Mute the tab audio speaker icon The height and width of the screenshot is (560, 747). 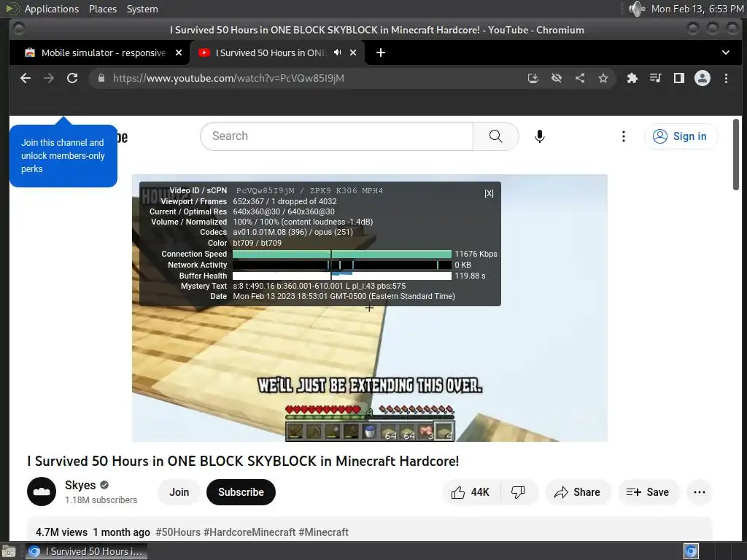click(x=337, y=52)
